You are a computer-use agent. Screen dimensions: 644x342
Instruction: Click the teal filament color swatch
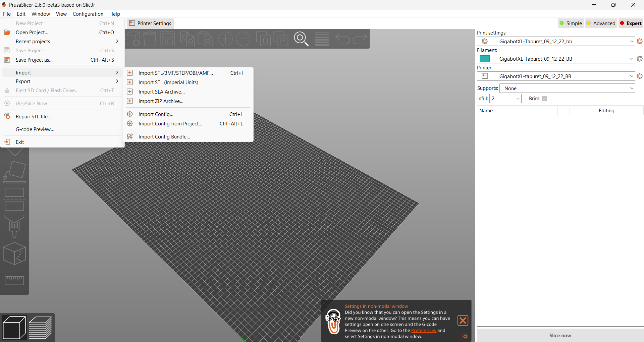click(485, 59)
